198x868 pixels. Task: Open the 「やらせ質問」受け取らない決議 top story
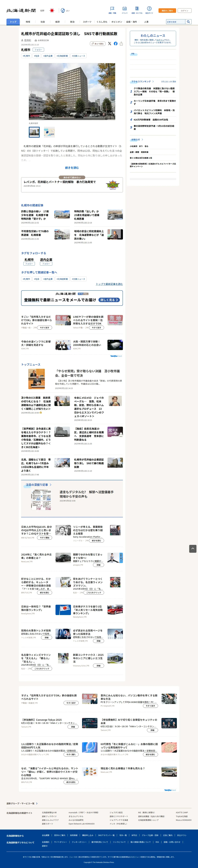(x=88, y=373)
